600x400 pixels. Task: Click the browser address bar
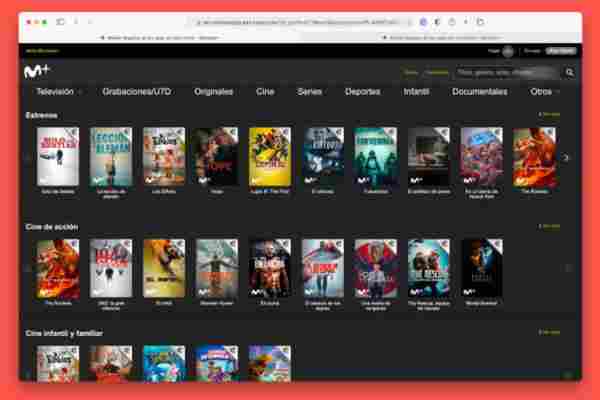298,22
